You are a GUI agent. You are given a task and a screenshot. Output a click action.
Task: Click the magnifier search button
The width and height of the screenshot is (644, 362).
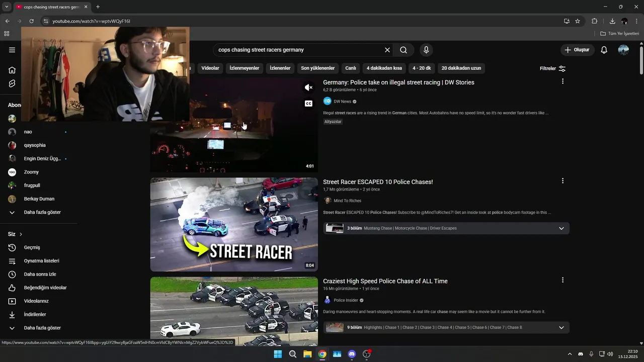pos(404,50)
